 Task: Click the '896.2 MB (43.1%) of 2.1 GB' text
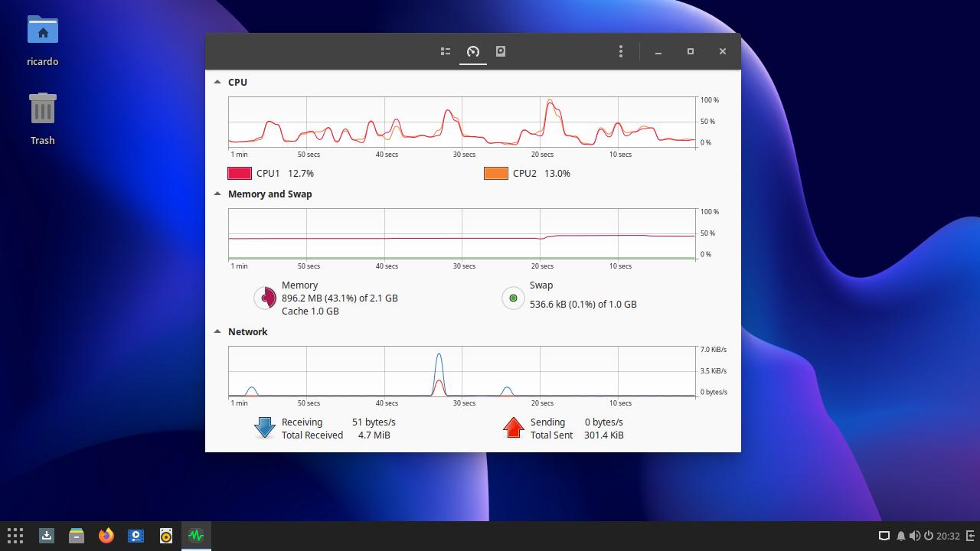click(x=340, y=298)
